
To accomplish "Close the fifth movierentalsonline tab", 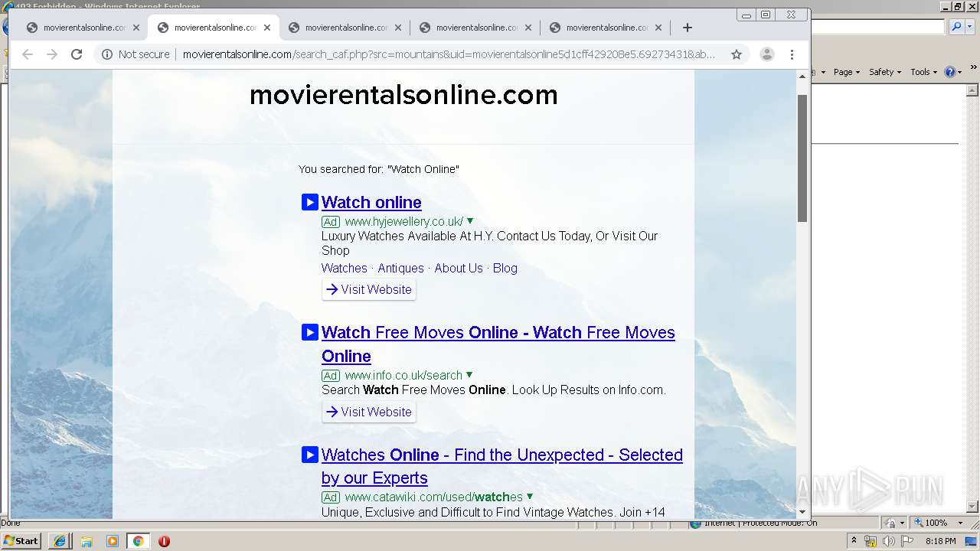I will click(x=659, y=28).
